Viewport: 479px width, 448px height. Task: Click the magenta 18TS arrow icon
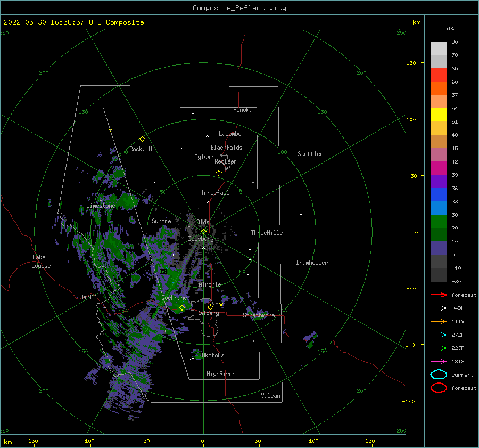[439, 362]
